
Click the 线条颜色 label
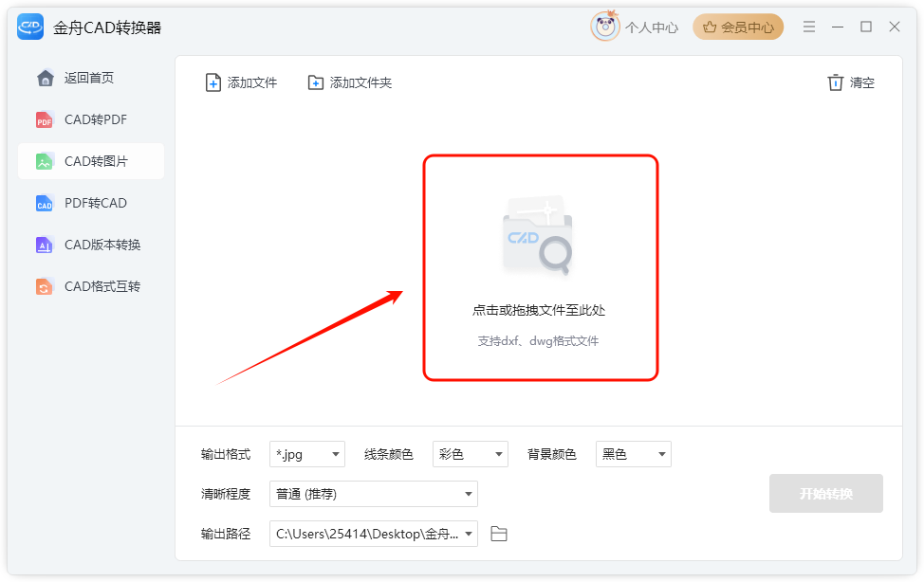389,454
